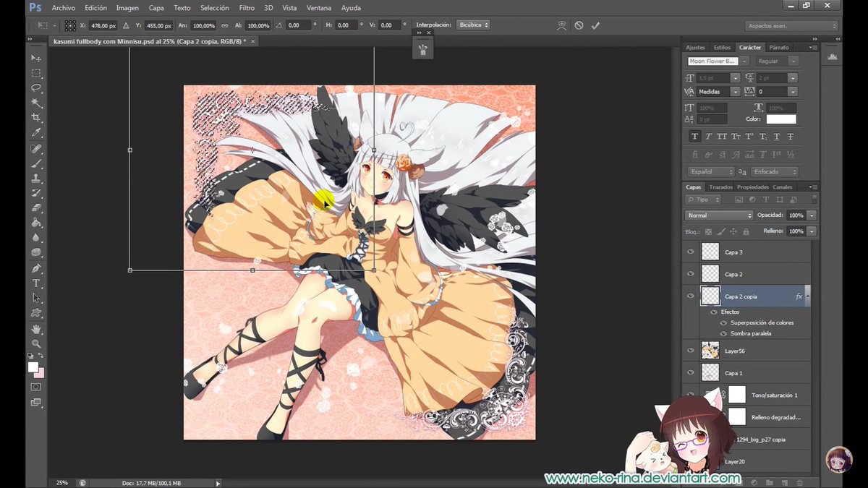
Task: Click the background color swatch
Action: click(x=39, y=373)
